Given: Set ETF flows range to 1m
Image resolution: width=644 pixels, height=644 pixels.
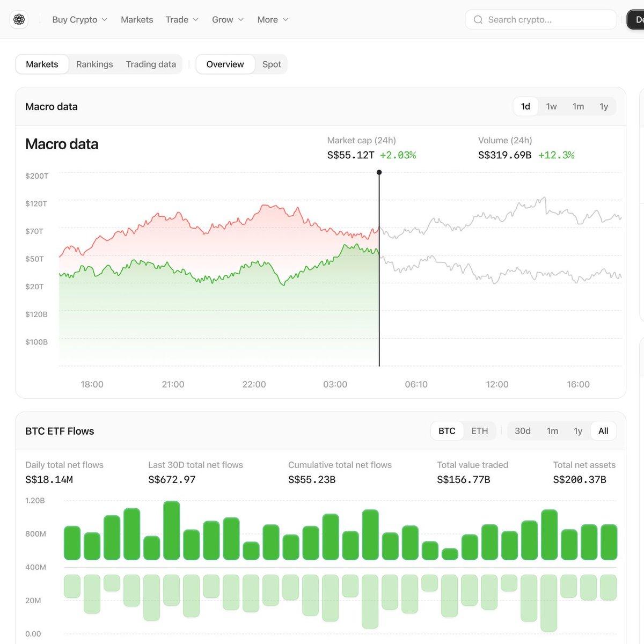Looking at the screenshot, I should tap(552, 431).
